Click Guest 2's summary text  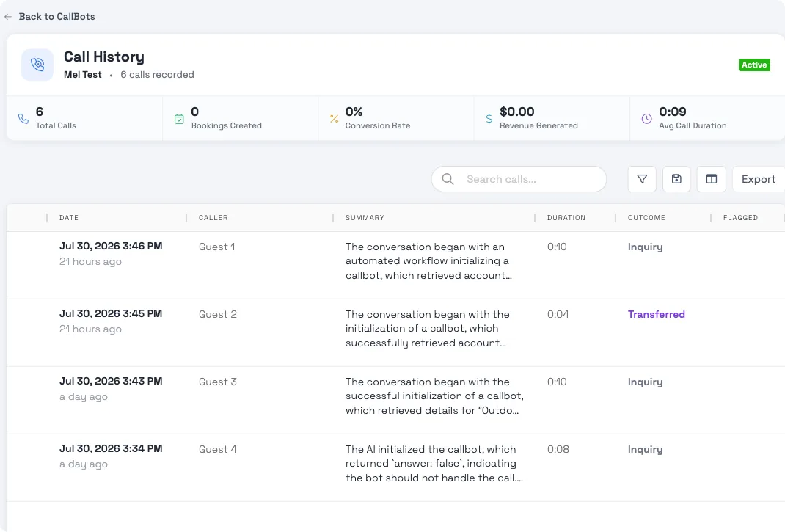point(428,329)
